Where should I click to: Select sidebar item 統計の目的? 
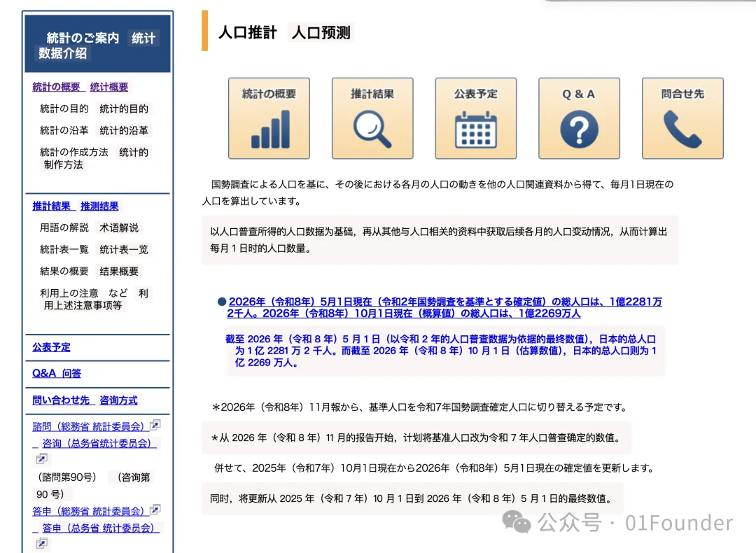tap(64, 109)
